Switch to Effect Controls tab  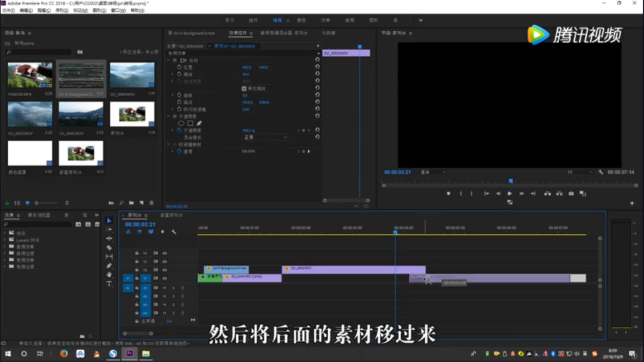pyautogui.click(x=238, y=33)
